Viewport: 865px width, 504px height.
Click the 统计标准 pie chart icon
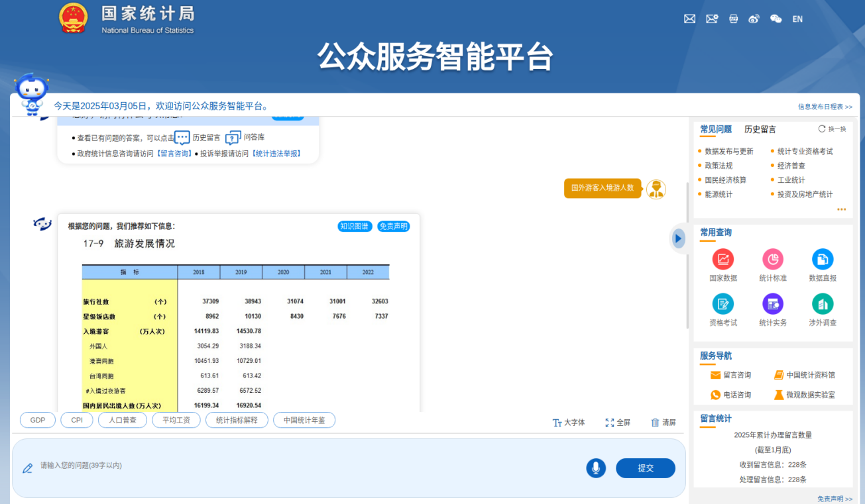pyautogui.click(x=772, y=259)
